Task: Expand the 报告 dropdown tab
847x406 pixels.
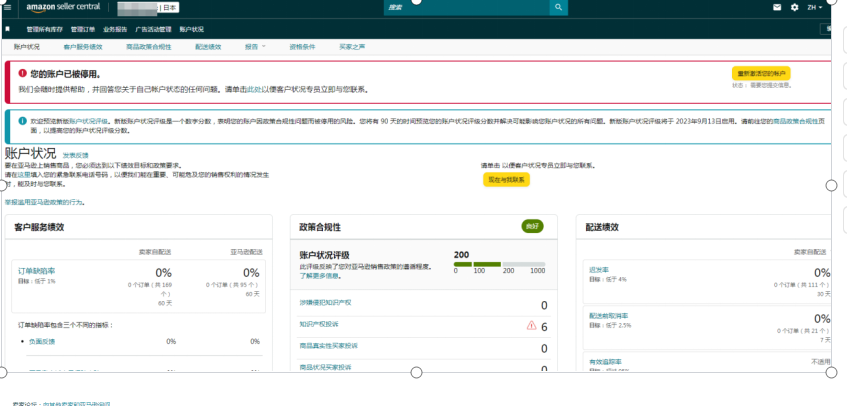Action: [x=256, y=47]
